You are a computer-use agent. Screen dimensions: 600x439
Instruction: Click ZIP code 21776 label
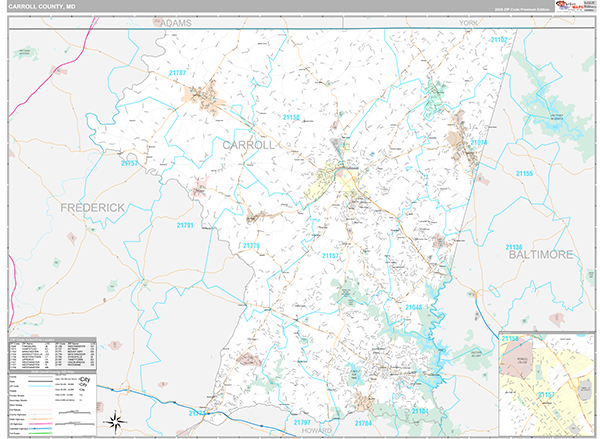point(250,246)
